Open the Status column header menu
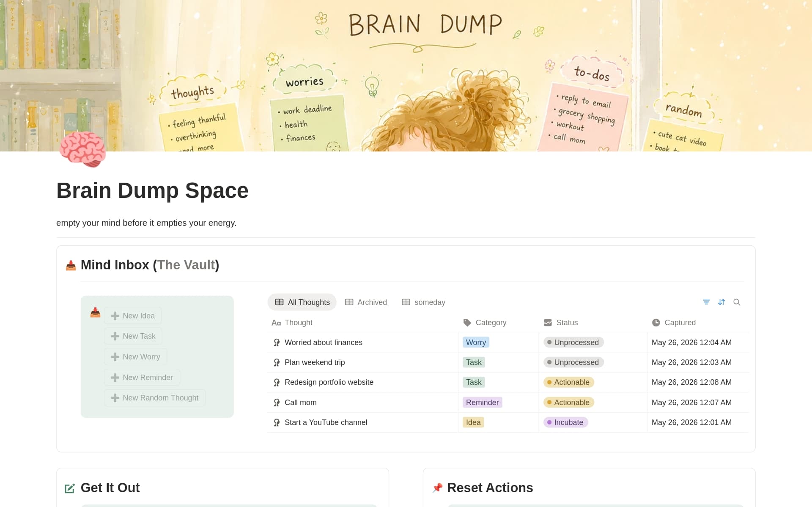The width and height of the screenshot is (812, 507). [x=593, y=323]
